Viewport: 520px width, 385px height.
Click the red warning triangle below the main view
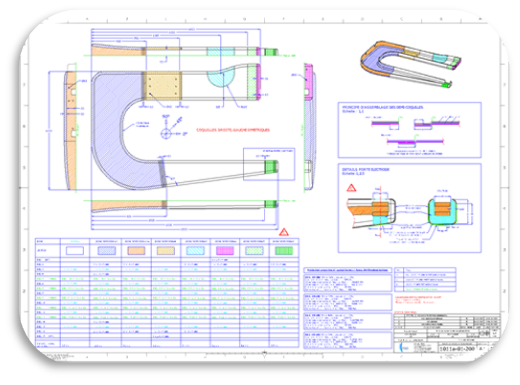click(283, 232)
